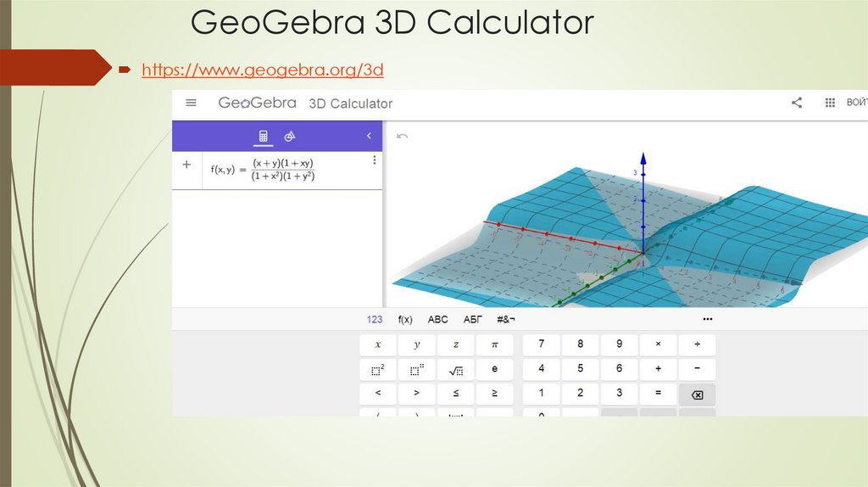This screenshot has height=487, width=868.
Task: Tap the multiplication key
Action: [x=658, y=344]
